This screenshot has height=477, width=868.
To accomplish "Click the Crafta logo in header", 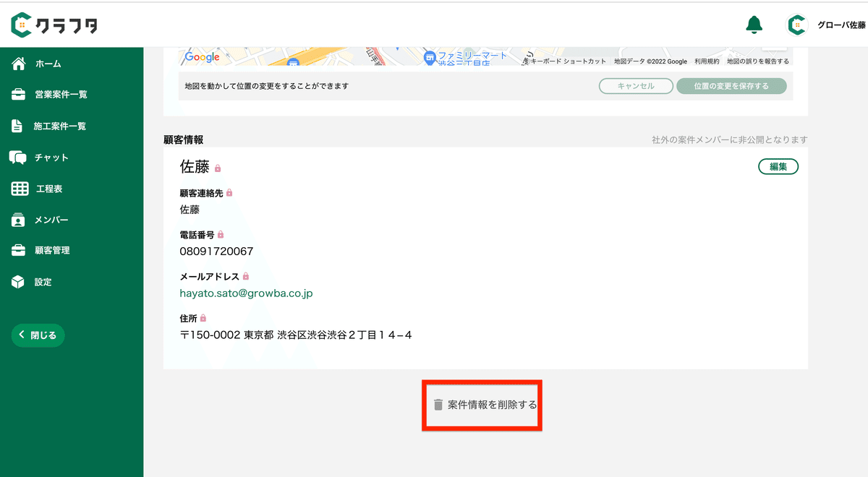I will pyautogui.click(x=54, y=25).
